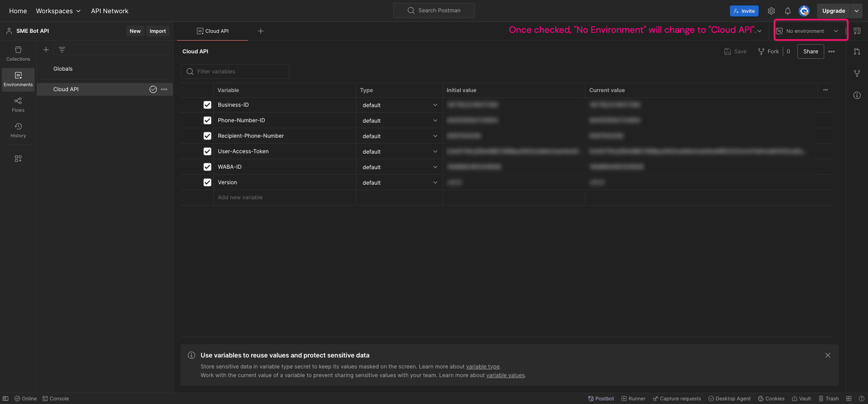Open the settings gear icon
The image size is (868, 404).
[x=771, y=11]
